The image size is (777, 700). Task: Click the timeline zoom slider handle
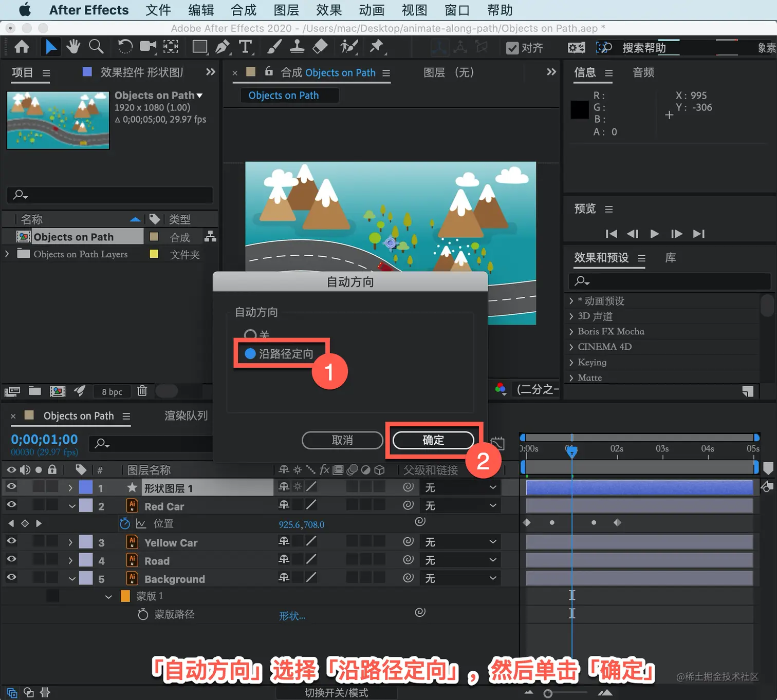(x=548, y=694)
